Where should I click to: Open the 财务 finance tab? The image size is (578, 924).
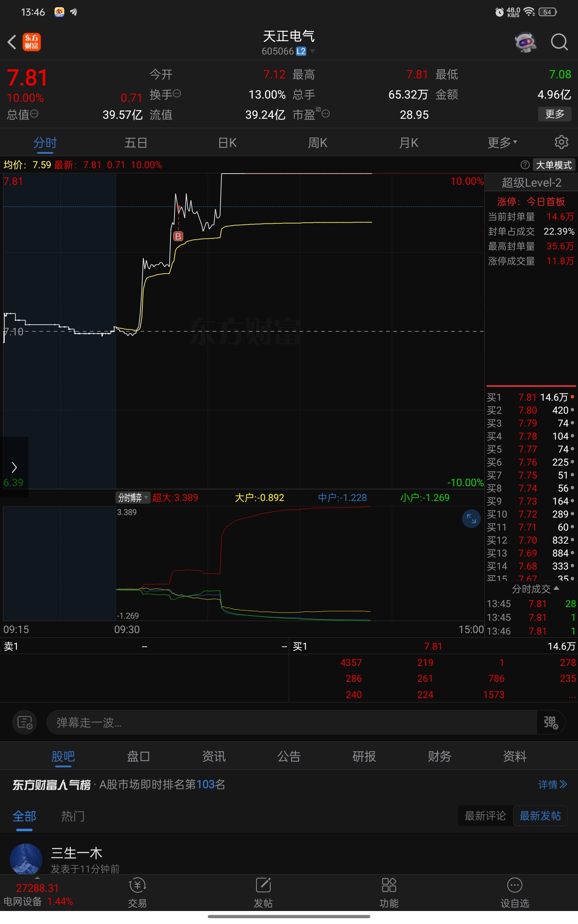(440, 756)
